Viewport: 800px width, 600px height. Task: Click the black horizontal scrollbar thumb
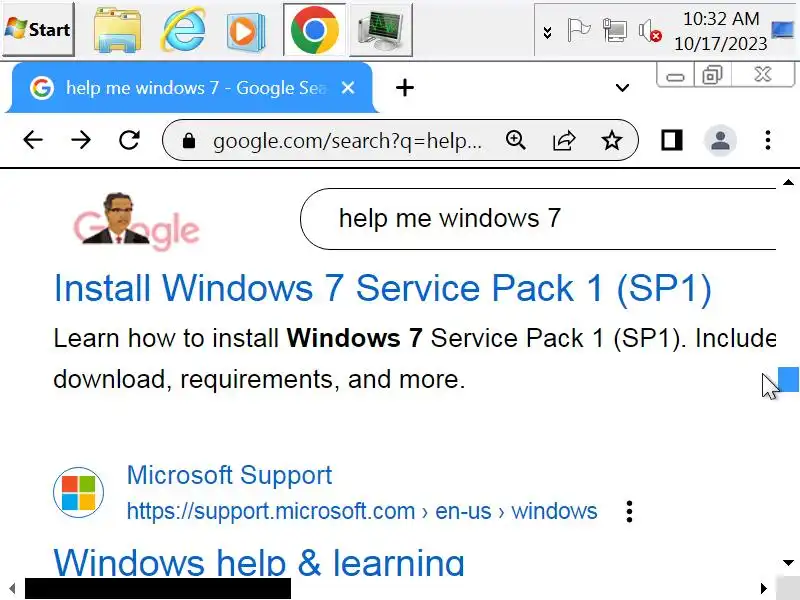(x=158, y=588)
